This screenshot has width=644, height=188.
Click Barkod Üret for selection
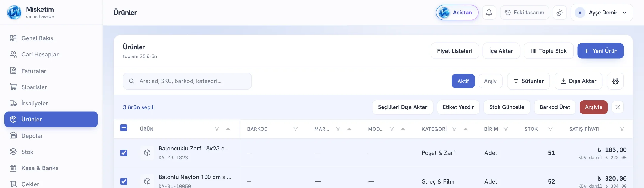point(555,107)
